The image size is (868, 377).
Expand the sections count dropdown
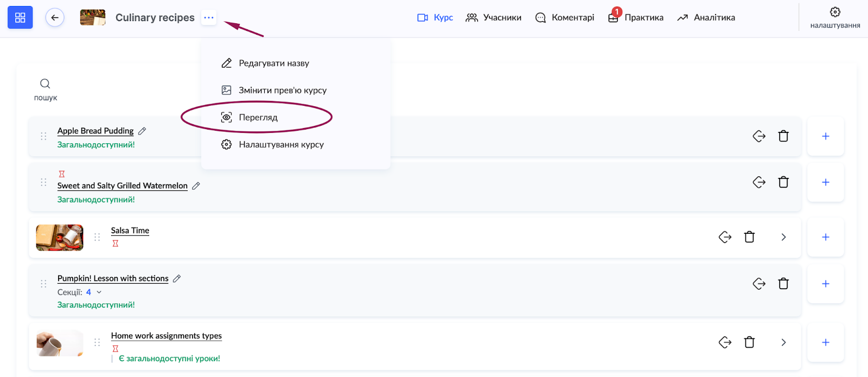click(x=99, y=292)
